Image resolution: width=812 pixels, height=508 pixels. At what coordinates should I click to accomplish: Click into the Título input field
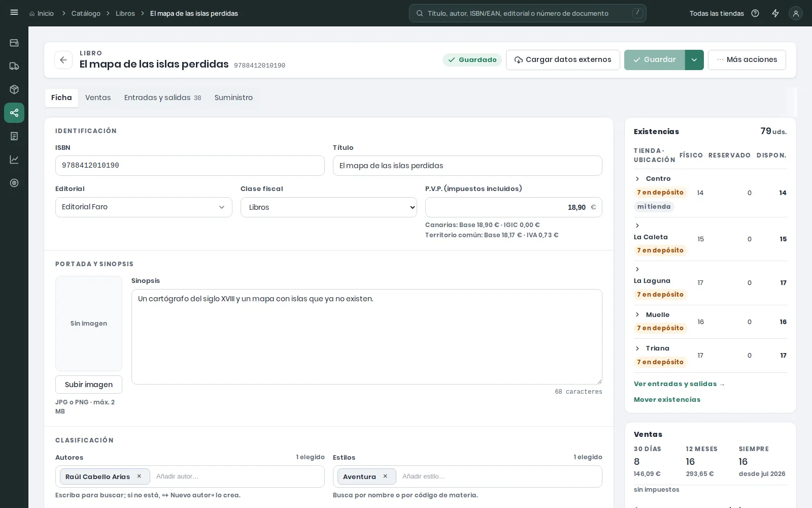(467, 166)
